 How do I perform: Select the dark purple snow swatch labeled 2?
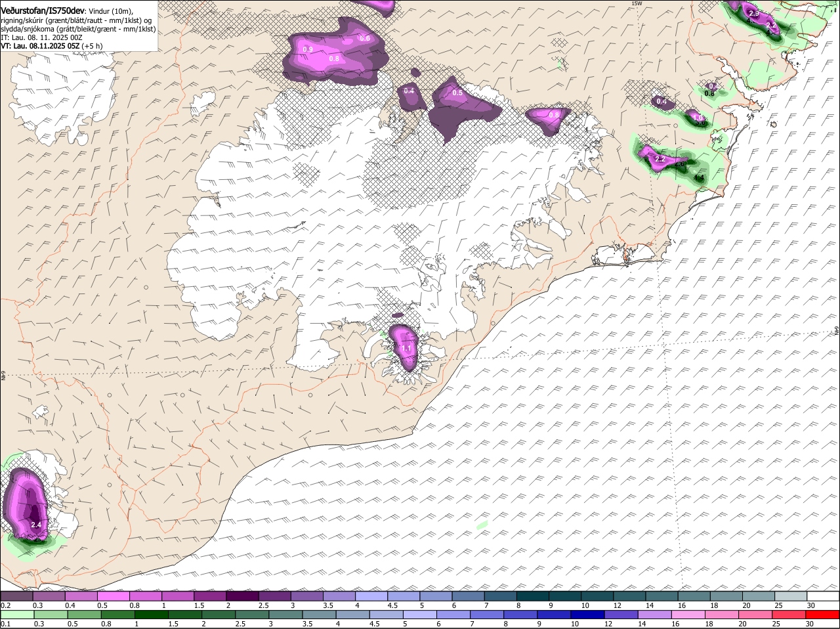(241, 596)
